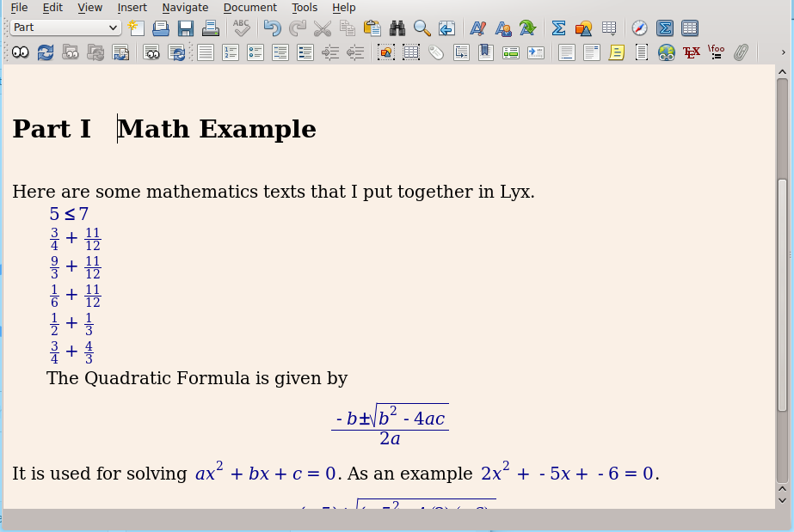Create a new document

[x=136, y=28]
